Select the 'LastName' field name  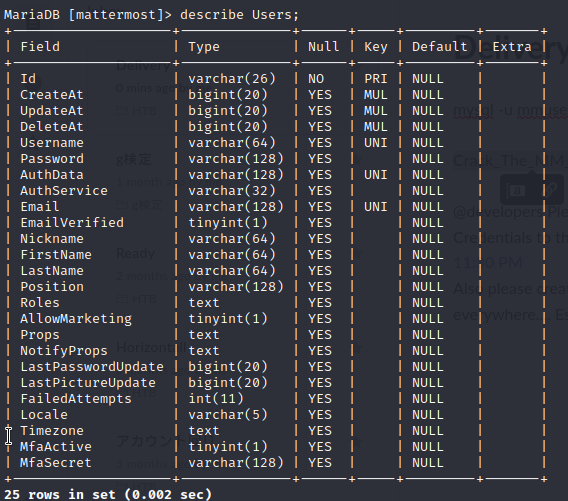tap(52, 271)
